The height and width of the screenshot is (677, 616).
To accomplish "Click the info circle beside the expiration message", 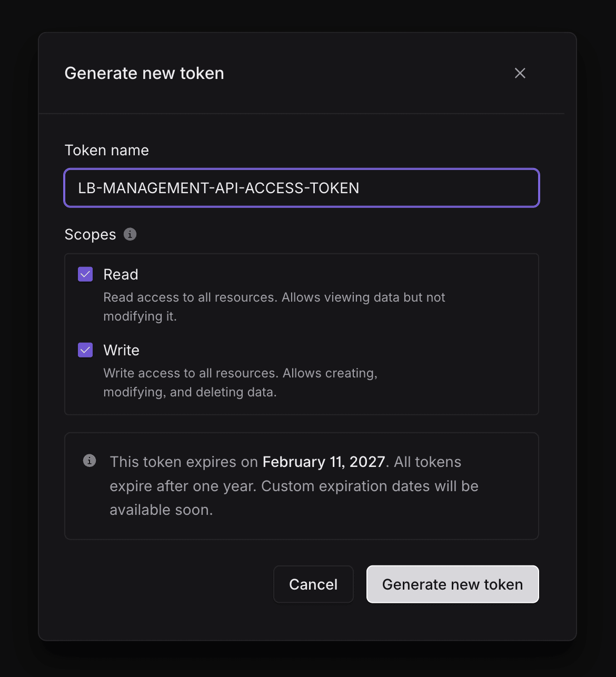I will pos(90,460).
